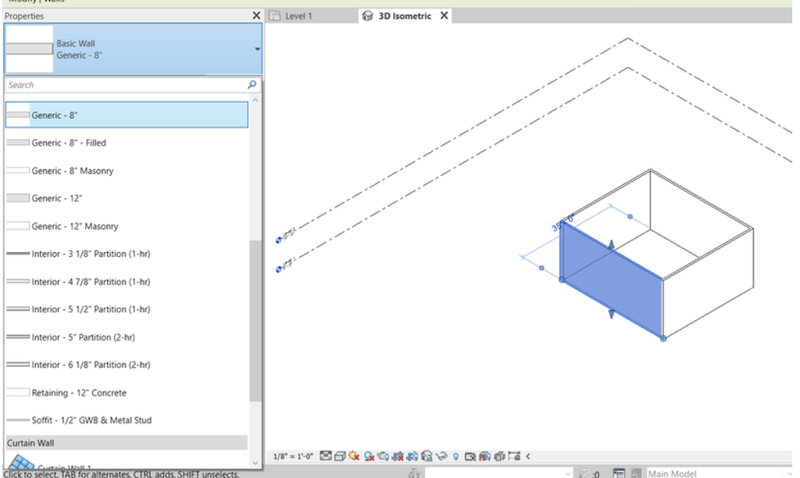Viewport: 800px width, 478px height.
Task: Collapse the view control bar chevron
Action: pyautogui.click(x=528, y=457)
